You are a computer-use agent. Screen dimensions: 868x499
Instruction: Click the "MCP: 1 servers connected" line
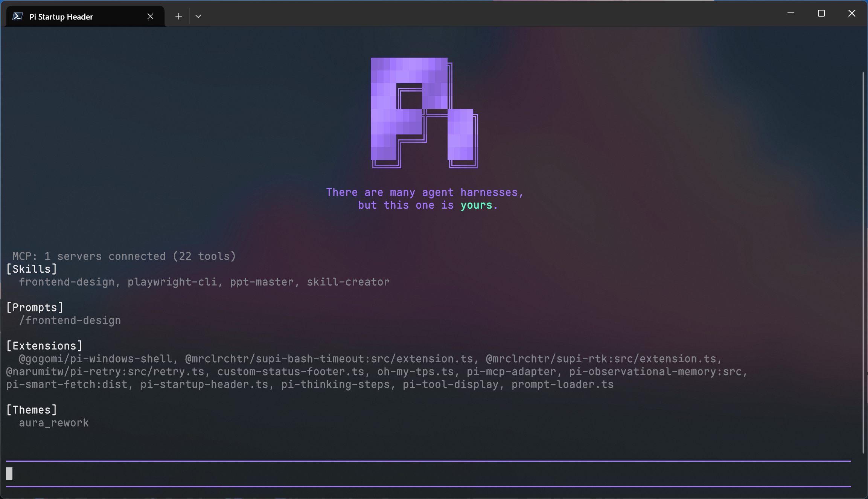pos(124,256)
